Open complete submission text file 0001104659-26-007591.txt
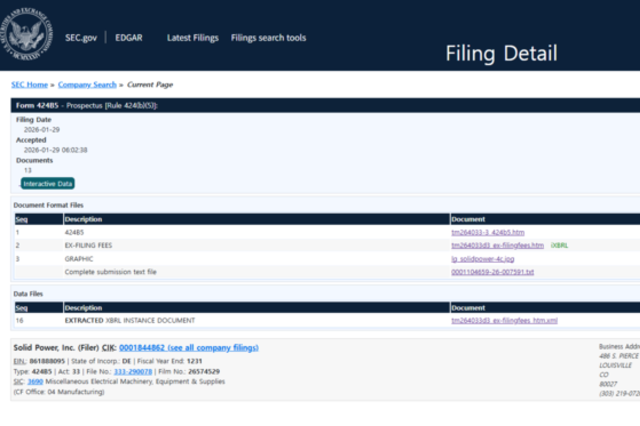Image resolution: width=640 pixels, height=426 pixels. [492, 271]
